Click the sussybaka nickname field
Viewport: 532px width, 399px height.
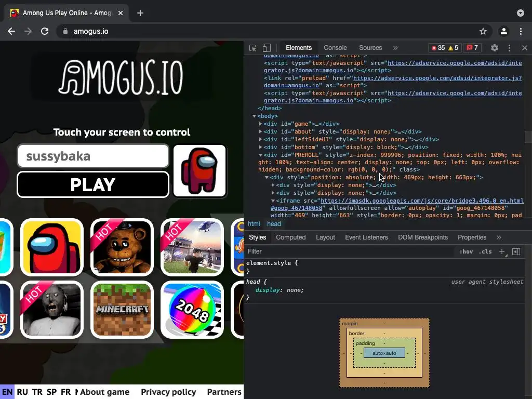93,156
